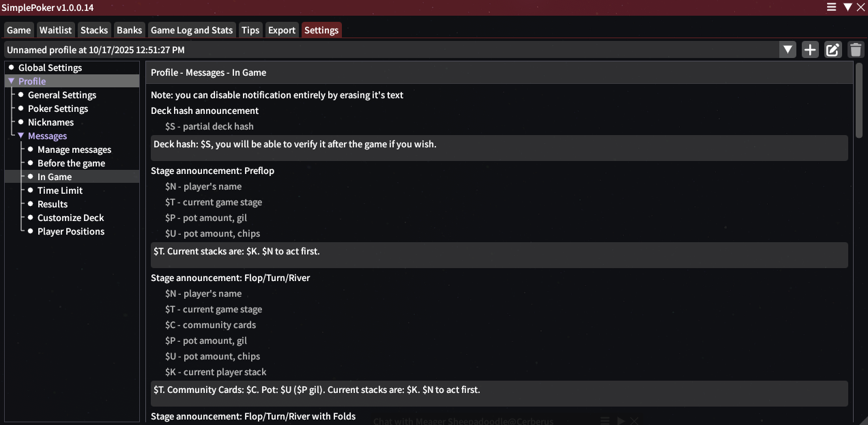Click the add new profile plus icon
This screenshot has width=868, height=425.
point(810,50)
